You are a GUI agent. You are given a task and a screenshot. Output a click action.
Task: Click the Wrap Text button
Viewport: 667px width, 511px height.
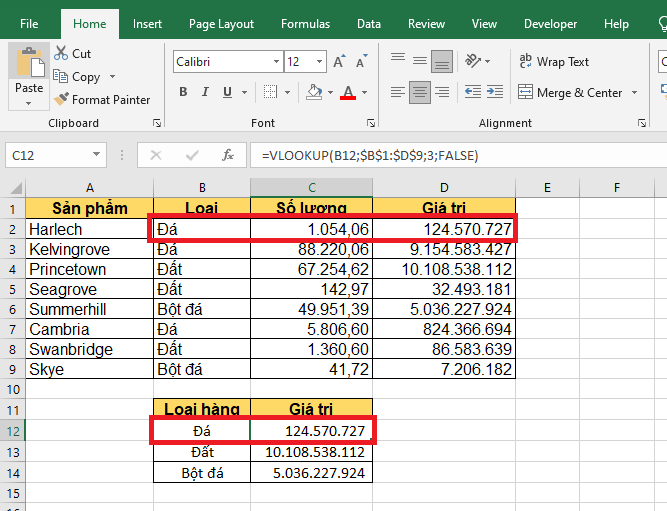click(554, 62)
